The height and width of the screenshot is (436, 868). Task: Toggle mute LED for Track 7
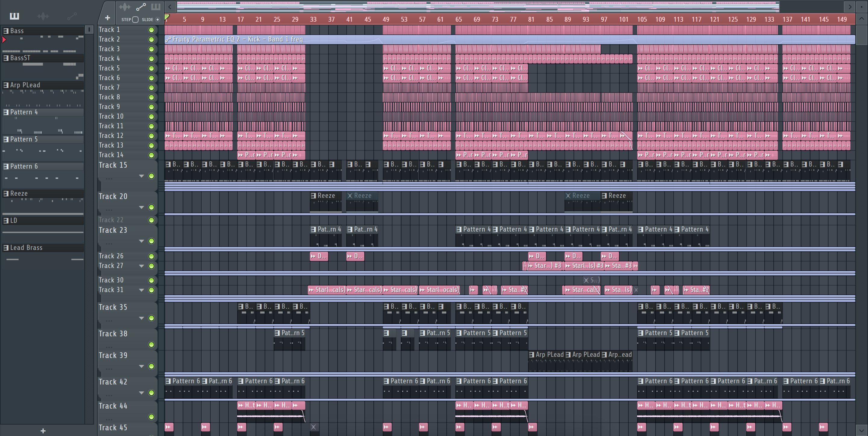(152, 88)
